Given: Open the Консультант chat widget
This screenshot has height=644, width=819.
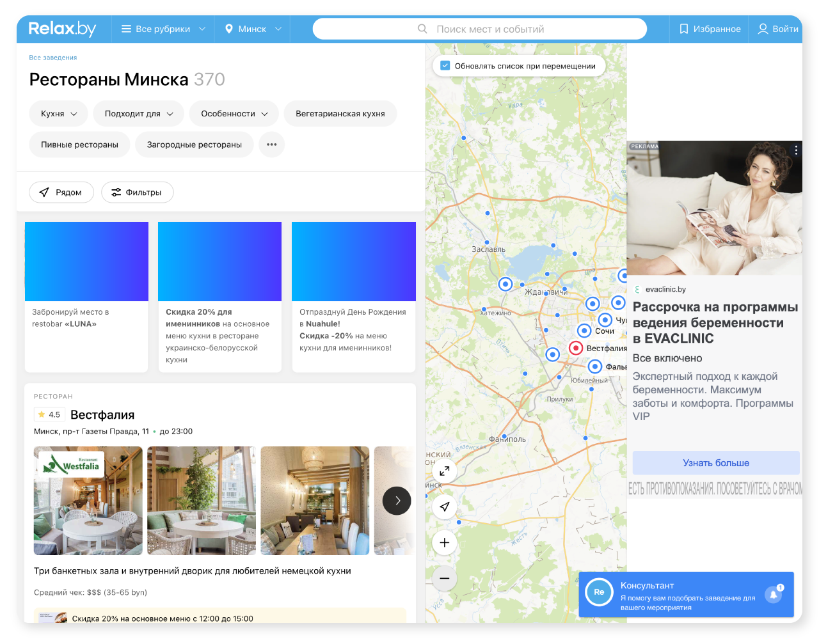Looking at the screenshot, I should click(687, 594).
